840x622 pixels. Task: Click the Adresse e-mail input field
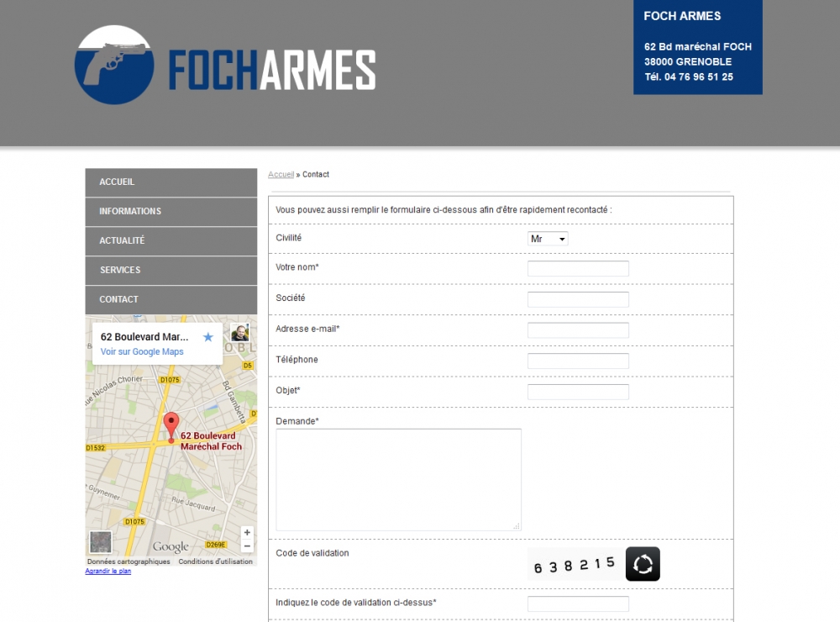pyautogui.click(x=578, y=330)
